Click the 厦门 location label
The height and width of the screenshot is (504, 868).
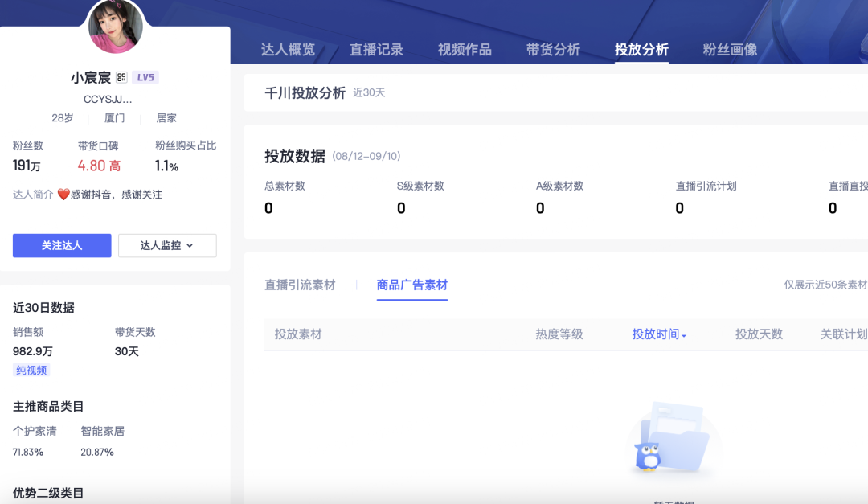115,118
